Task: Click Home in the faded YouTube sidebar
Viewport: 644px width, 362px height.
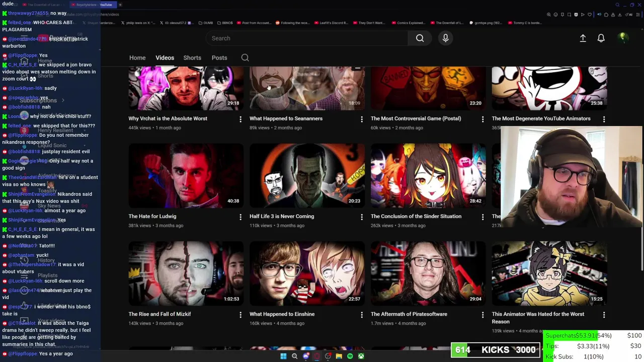Action: point(45,61)
